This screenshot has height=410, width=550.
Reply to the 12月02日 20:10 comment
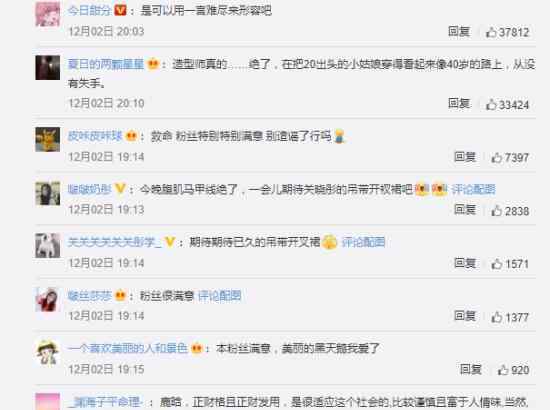tap(459, 103)
